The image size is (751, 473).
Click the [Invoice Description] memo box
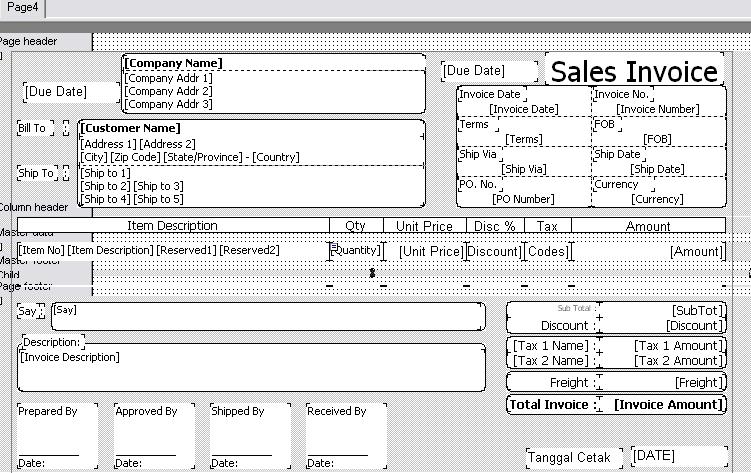coord(250,368)
